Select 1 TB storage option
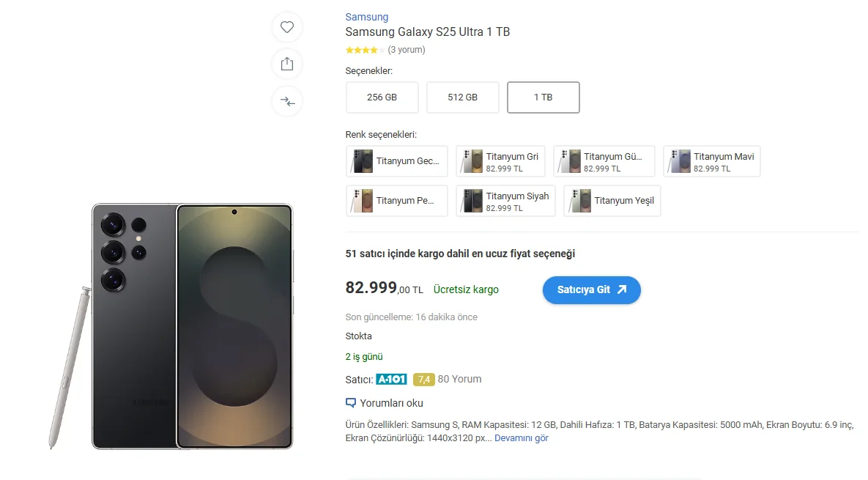The image size is (868, 480). (x=543, y=97)
